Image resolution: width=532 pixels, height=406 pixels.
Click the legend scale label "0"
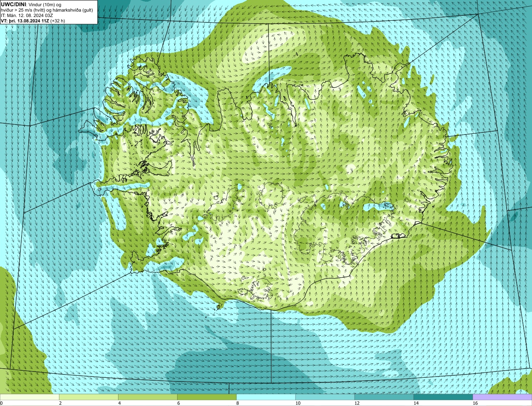1,403
